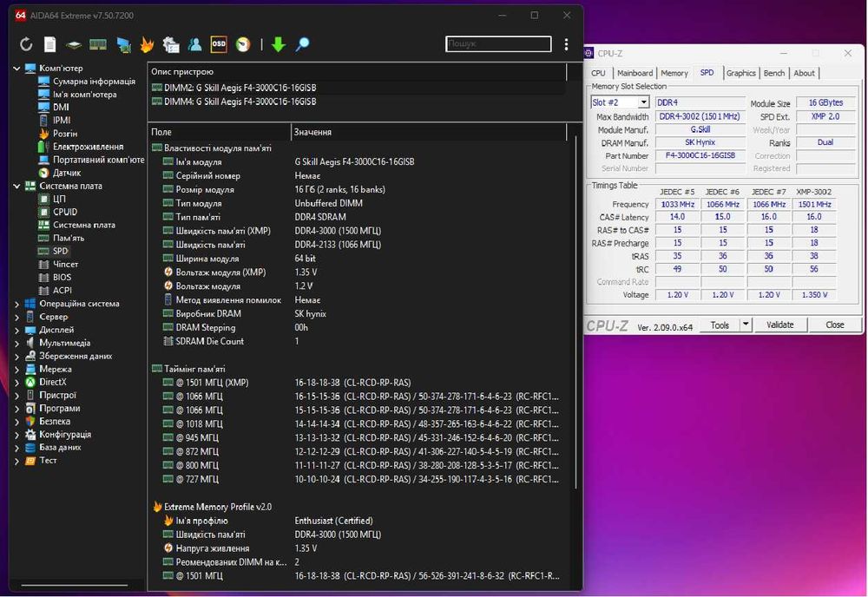868x597 pixels.
Task: Open CPUID item in the tree
Action: pyautogui.click(x=65, y=212)
